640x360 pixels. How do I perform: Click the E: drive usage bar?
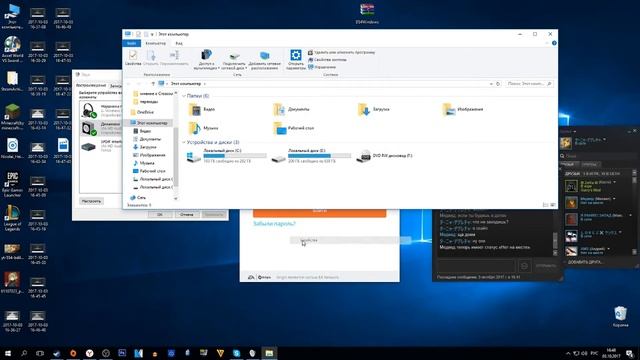319,156
